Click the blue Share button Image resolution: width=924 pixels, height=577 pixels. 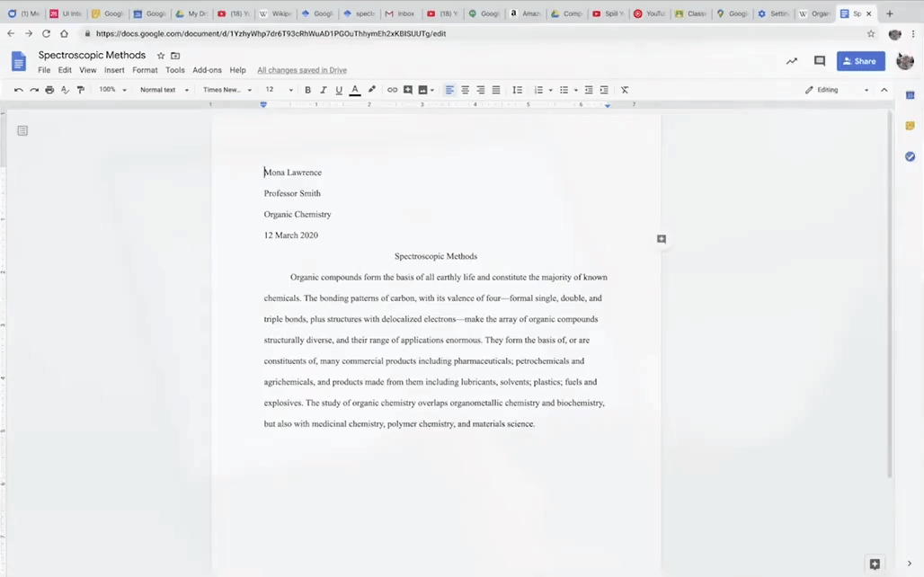860,61
